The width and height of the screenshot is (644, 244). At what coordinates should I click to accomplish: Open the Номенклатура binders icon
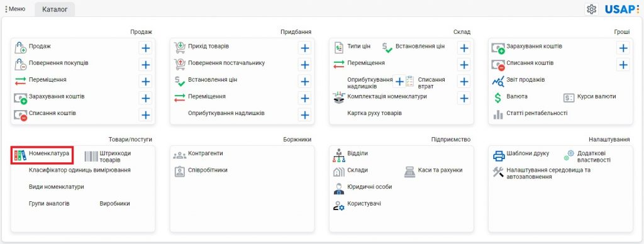tap(20, 155)
